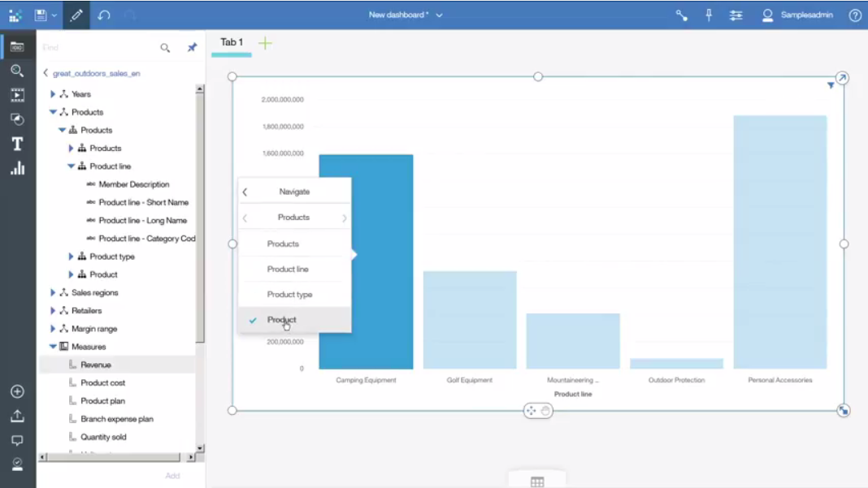Click the bottom user status sidebar icon

click(17, 464)
